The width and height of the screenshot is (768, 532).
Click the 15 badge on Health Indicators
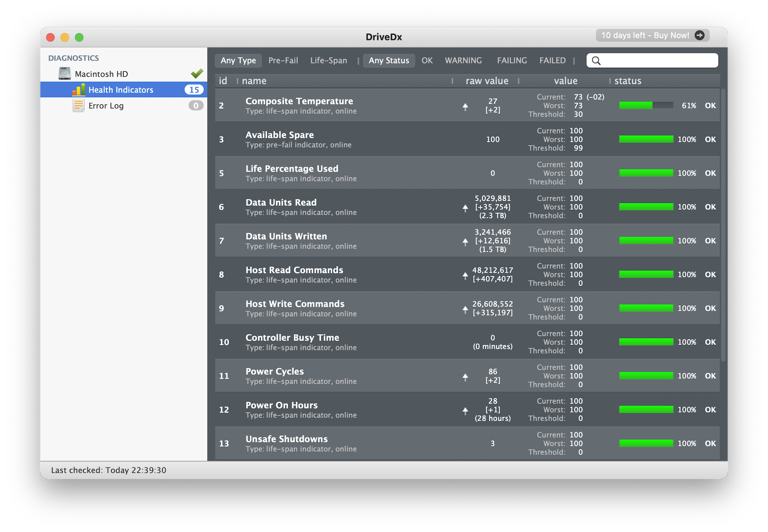[194, 90]
